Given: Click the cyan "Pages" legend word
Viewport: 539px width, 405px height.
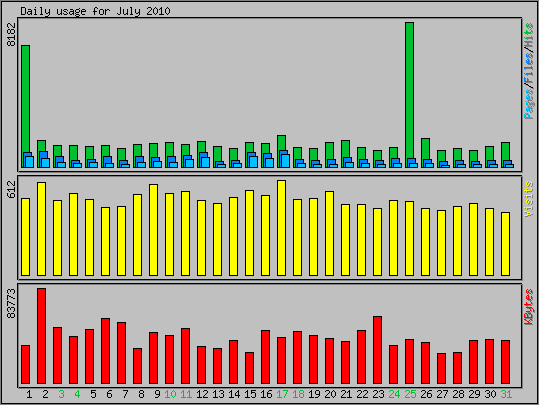Looking at the screenshot, I should coord(529,103).
